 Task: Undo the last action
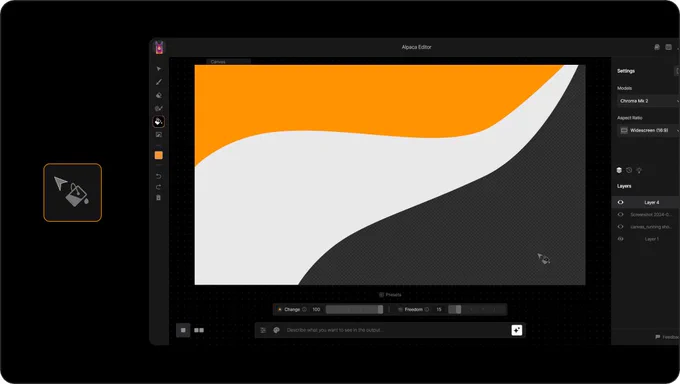[158, 176]
